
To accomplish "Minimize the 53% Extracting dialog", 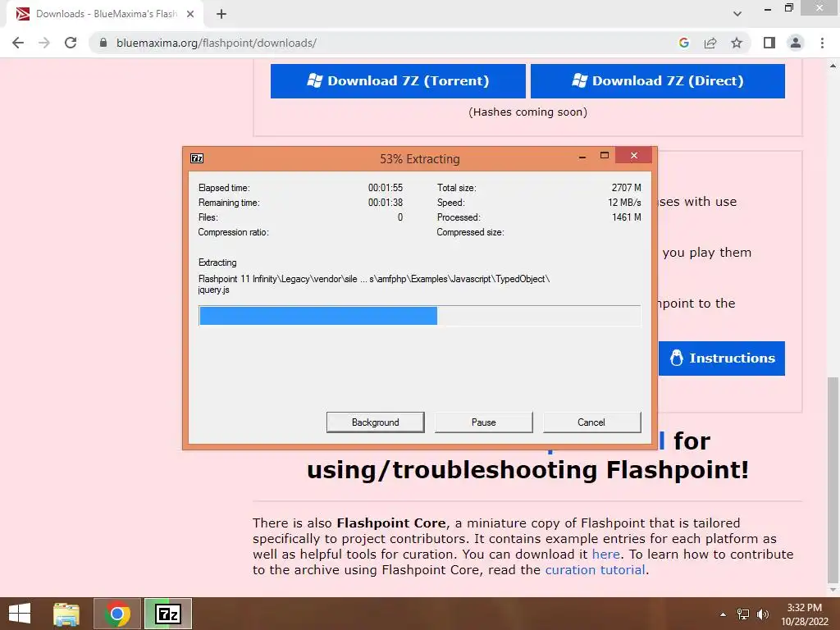I will pos(582,156).
